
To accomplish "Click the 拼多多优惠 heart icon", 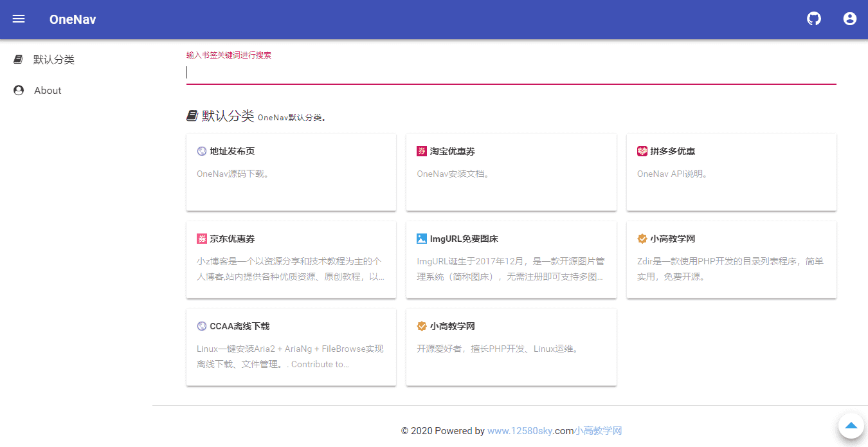I will click(x=642, y=151).
